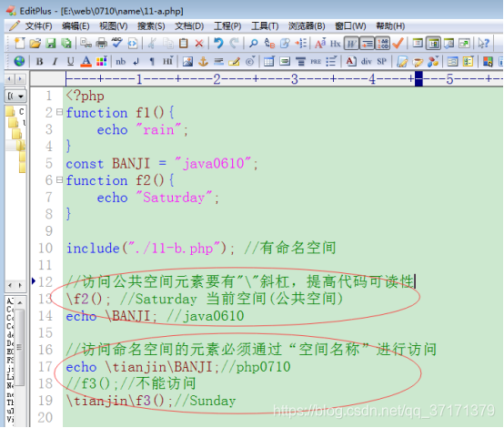
Task: Toggle word wrap with the W button
Action: 351,43
